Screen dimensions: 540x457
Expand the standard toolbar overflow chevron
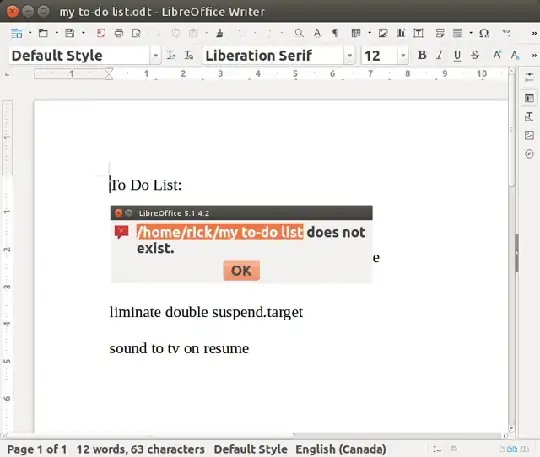coord(534,33)
